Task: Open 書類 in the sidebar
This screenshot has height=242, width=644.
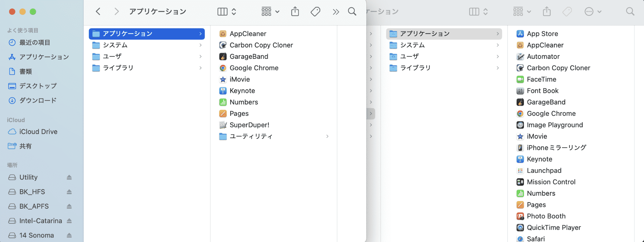Action: [x=20, y=71]
